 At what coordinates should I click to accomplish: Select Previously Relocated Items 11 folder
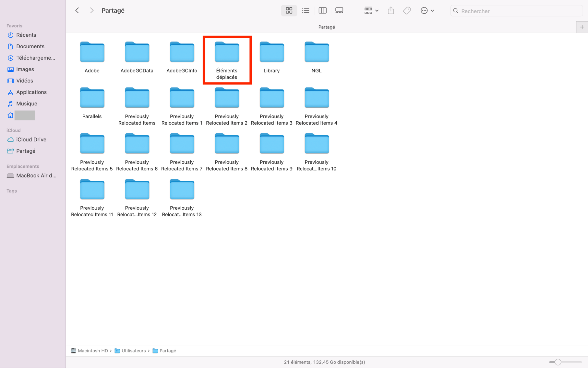pos(92,198)
